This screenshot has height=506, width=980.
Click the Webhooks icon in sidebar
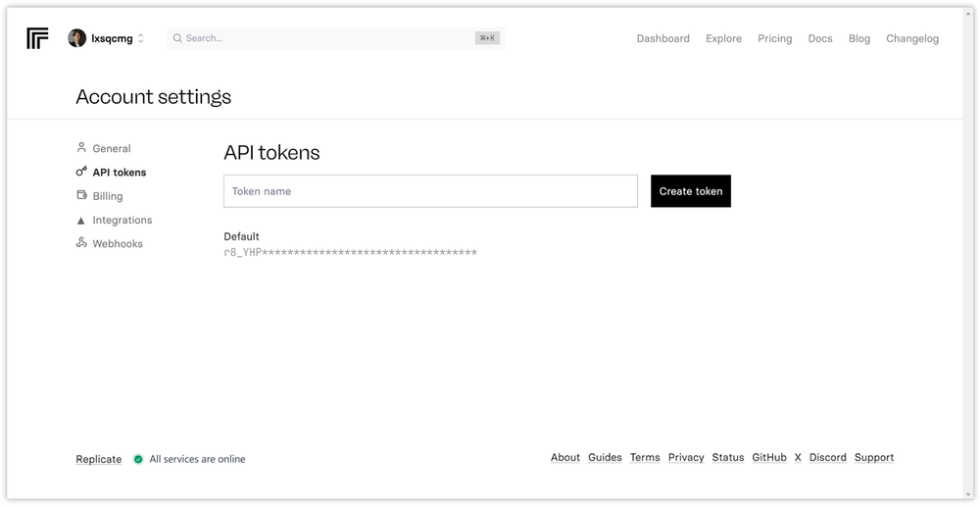click(81, 242)
